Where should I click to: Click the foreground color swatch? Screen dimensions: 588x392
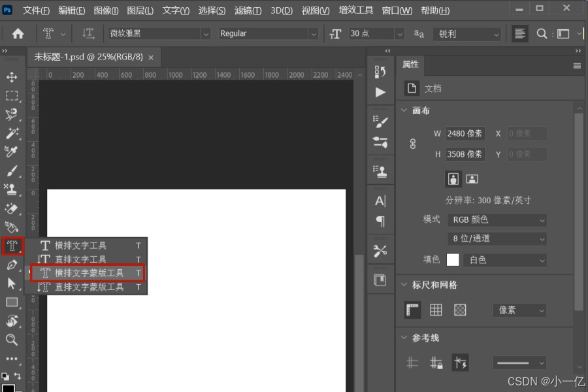[8, 388]
